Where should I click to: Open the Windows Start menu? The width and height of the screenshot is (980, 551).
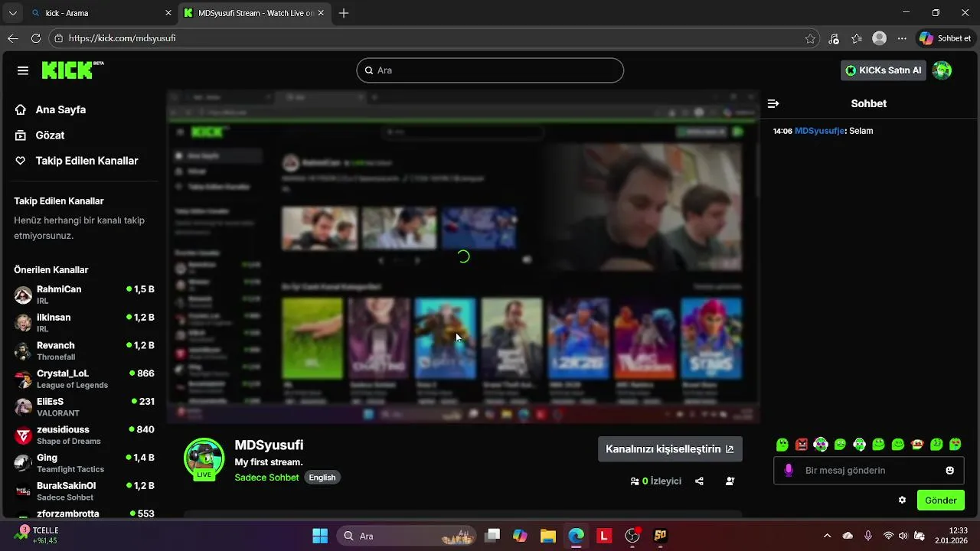[320, 536]
